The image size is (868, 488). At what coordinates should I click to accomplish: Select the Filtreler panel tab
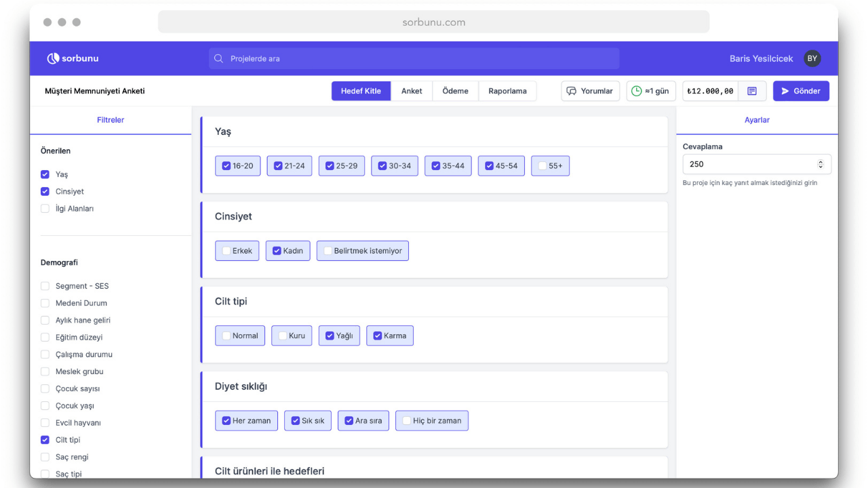pos(111,120)
